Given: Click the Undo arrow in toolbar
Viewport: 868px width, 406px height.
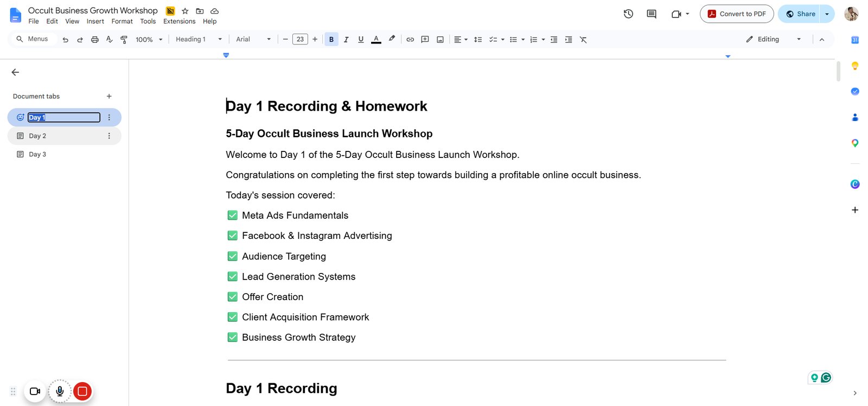Looking at the screenshot, I should click(x=65, y=40).
